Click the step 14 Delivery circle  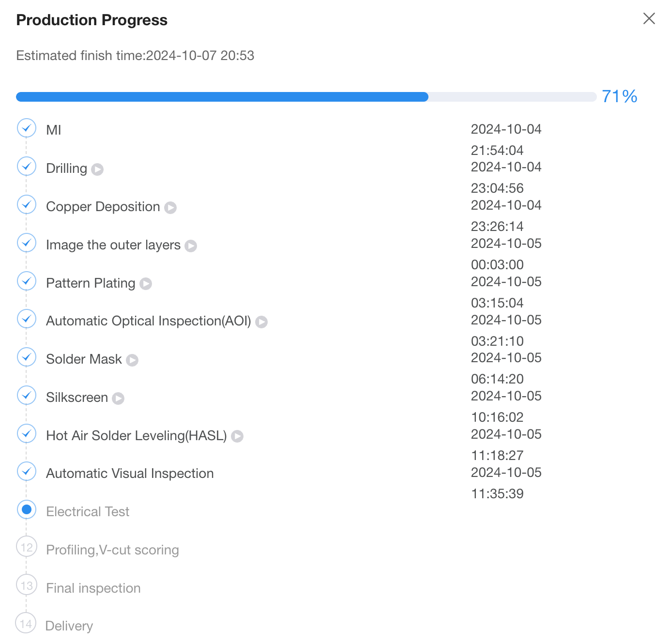click(26, 624)
